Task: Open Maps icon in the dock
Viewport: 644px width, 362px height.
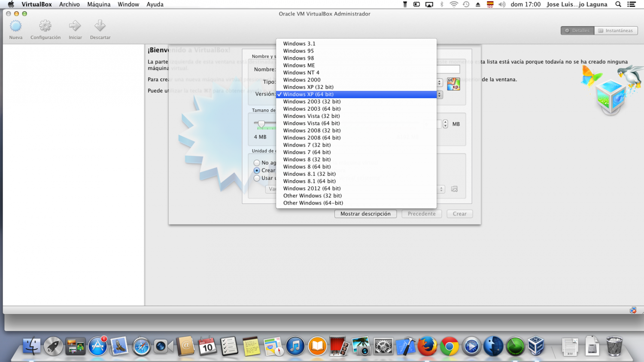Action: pos(273,346)
